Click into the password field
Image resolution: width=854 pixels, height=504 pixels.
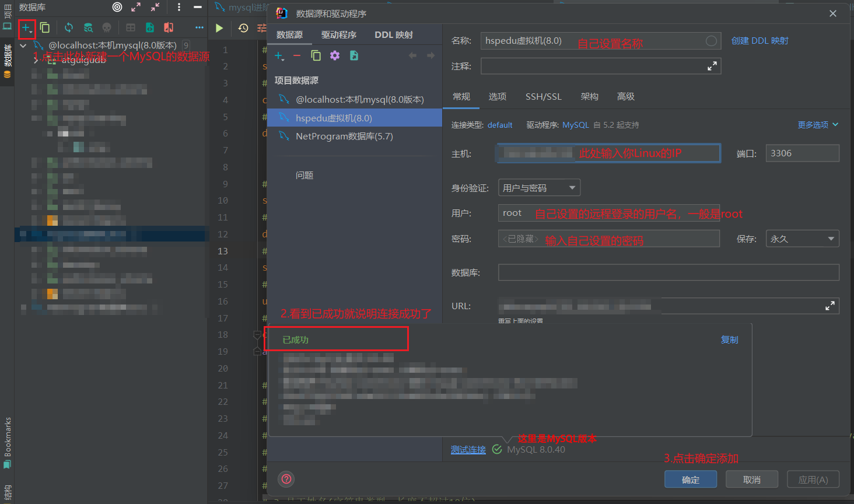coord(608,239)
